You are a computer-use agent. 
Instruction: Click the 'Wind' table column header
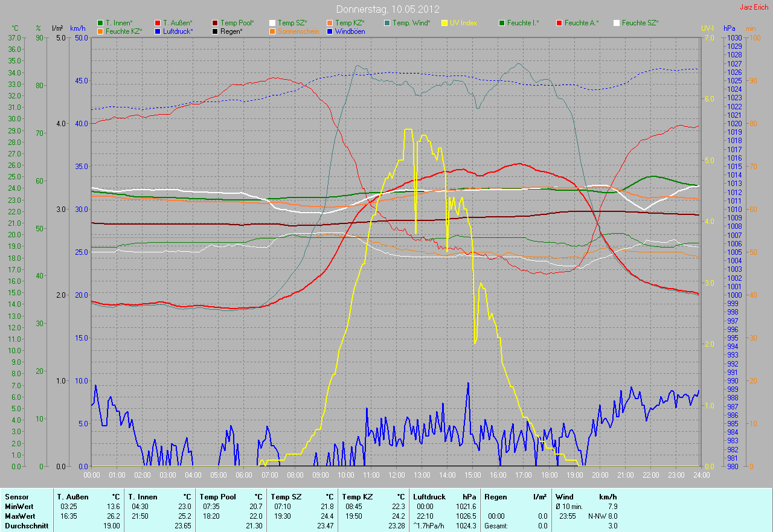tap(565, 497)
